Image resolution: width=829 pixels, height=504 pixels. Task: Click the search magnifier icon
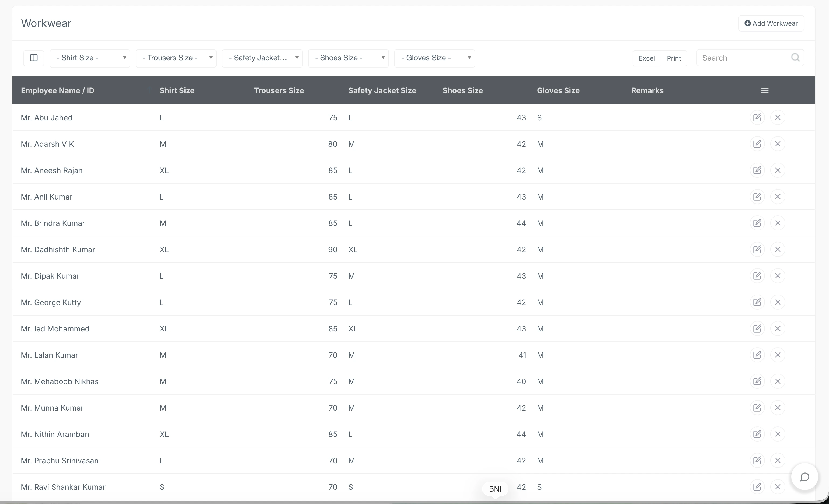[x=795, y=58]
